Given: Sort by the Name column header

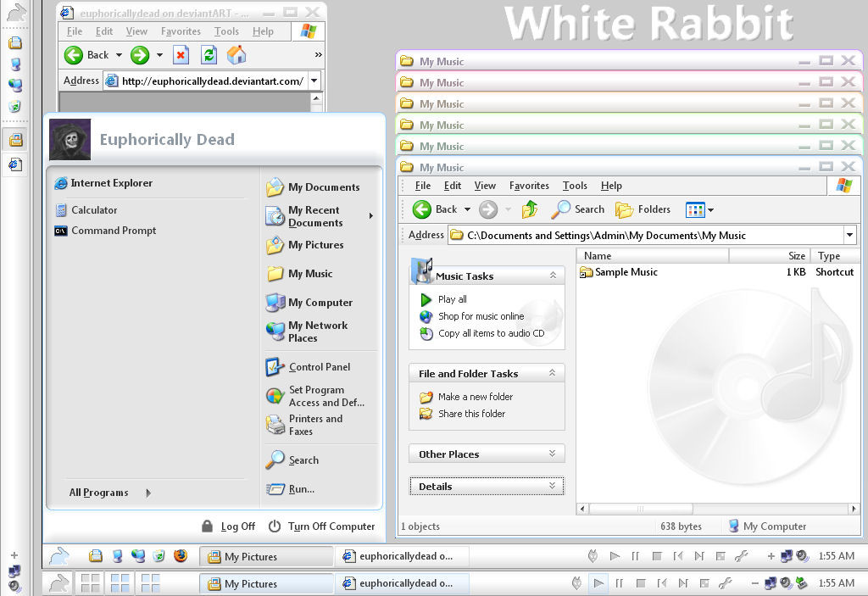Looking at the screenshot, I should click(653, 255).
